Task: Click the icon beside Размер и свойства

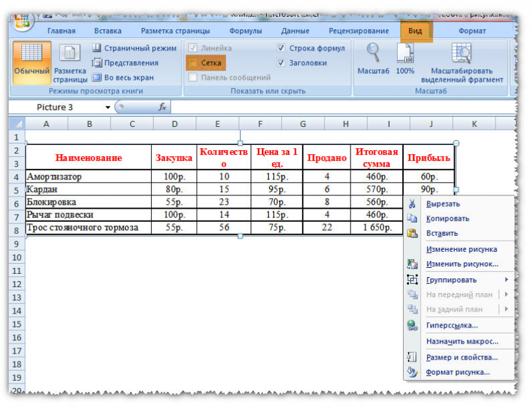Action: click(412, 357)
